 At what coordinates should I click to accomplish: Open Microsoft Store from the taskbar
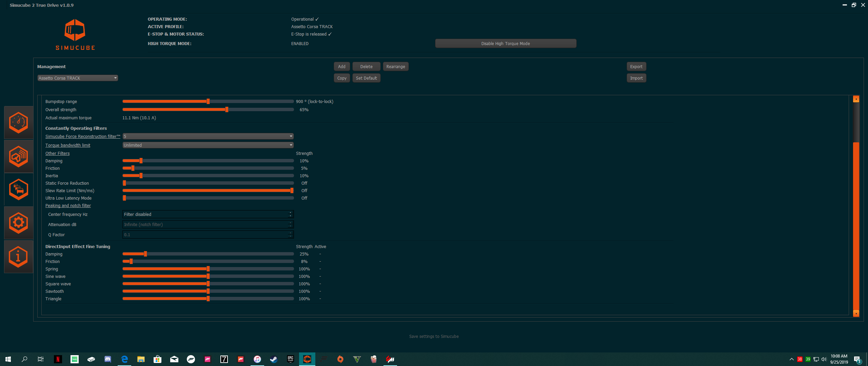coord(157,359)
